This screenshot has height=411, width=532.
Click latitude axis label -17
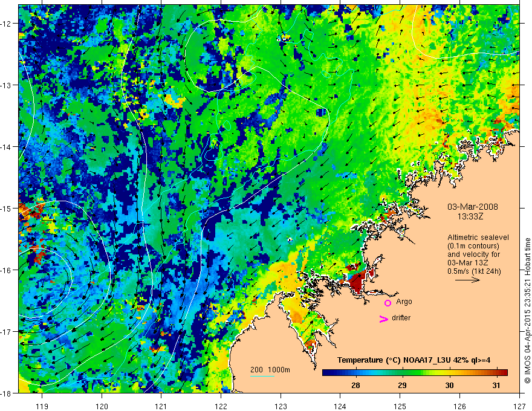6,332
